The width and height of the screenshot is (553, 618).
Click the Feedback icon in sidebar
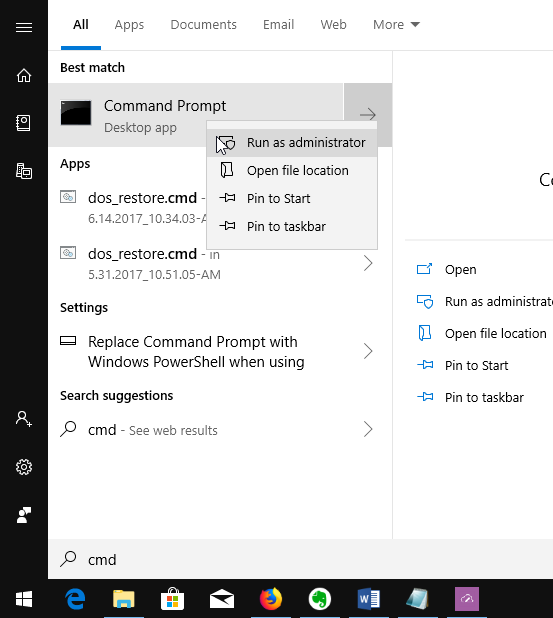click(24, 515)
